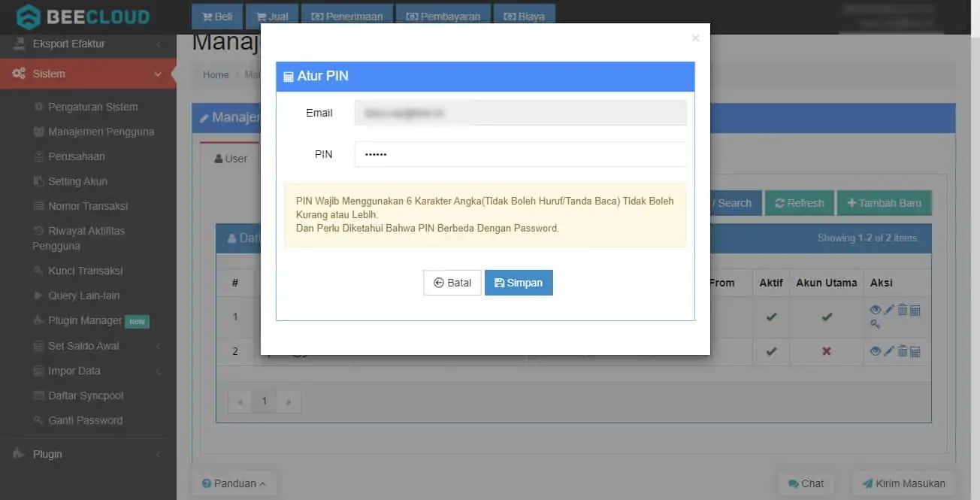Open the Jual toolbar button

[x=271, y=17]
